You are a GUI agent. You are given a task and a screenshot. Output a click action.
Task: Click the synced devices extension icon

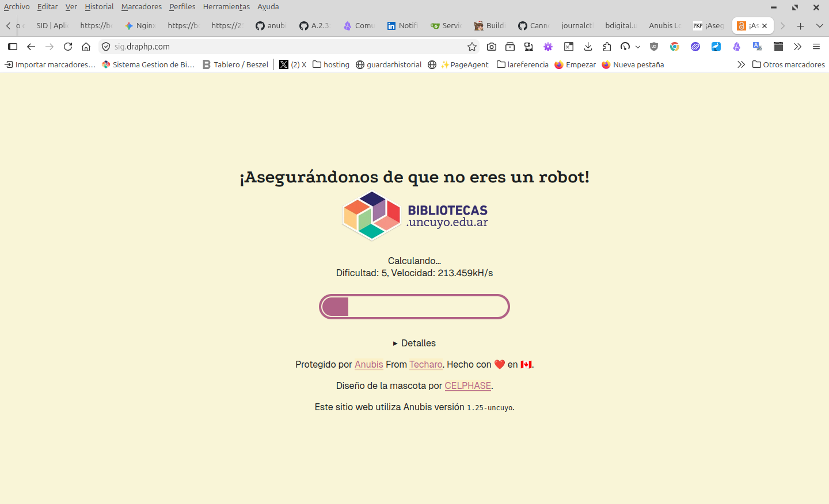(528, 47)
